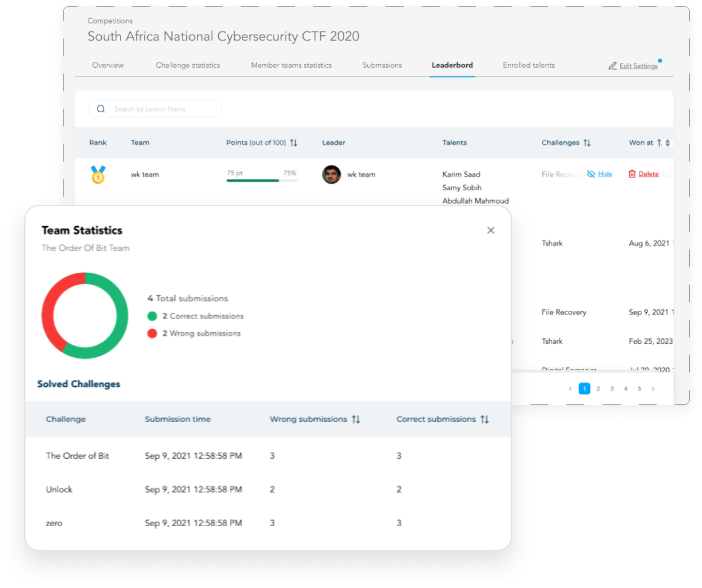Image resolution: width=702 pixels, height=588 pixels.
Task: Click the trash icon for wk team
Action: (632, 174)
